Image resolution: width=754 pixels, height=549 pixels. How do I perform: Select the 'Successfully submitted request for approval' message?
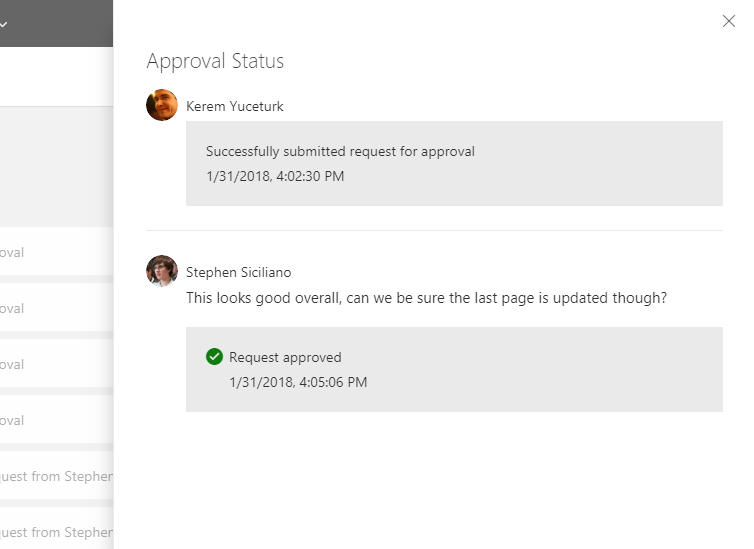[x=340, y=152]
